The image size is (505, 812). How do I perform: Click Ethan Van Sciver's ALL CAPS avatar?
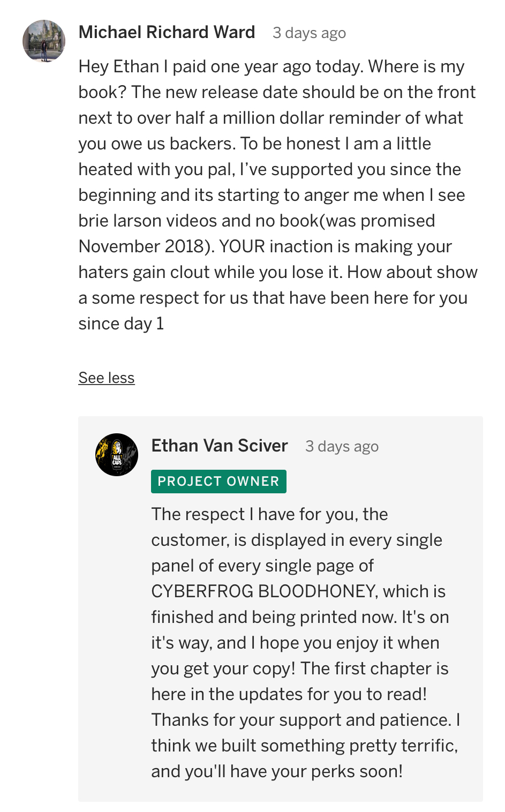click(117, 455)
